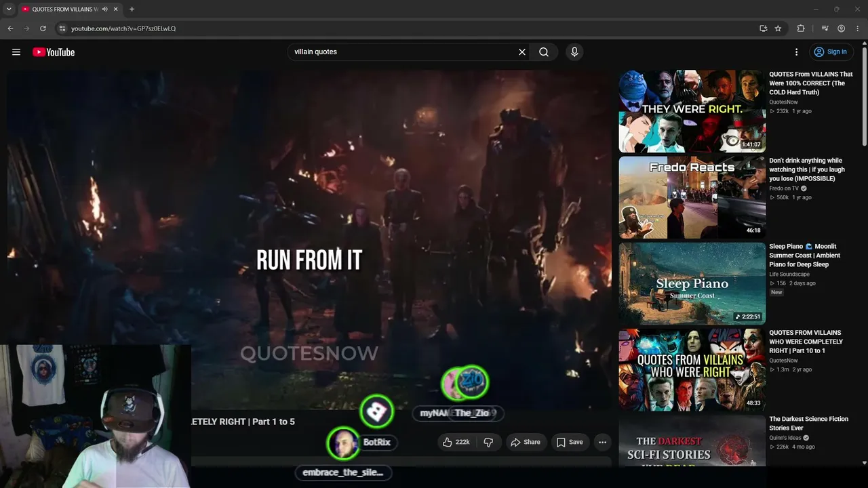
Task: Visit the Life Soundscape channel
Action: pos(789,274)
